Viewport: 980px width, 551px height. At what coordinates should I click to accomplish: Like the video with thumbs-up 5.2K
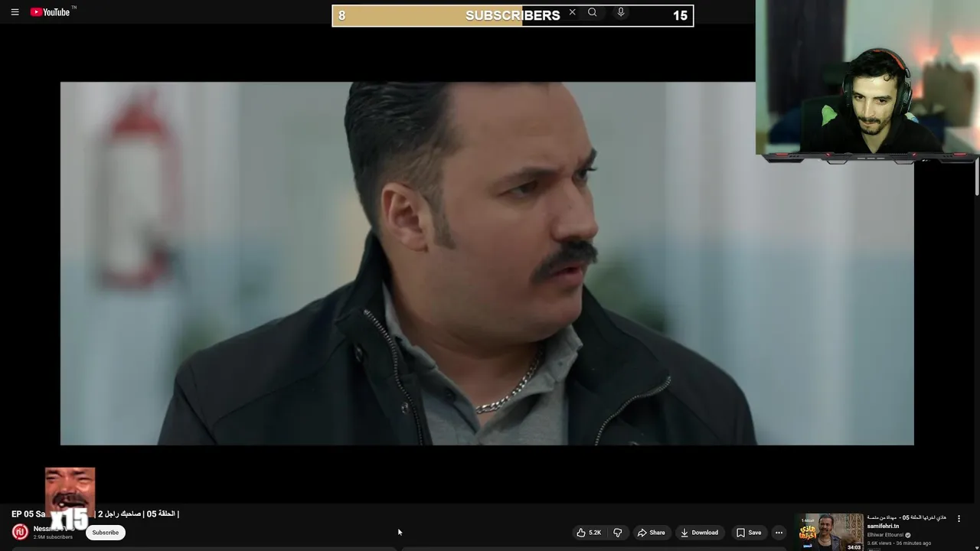tap(589, 533)
